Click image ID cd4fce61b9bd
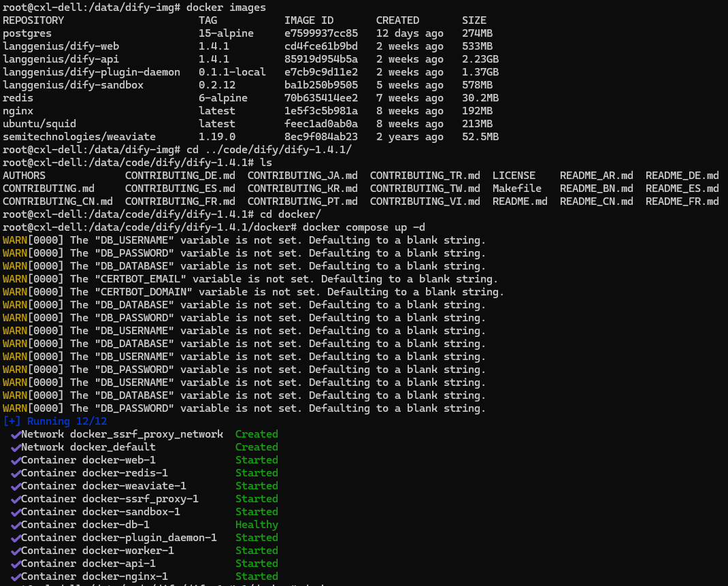 tap(321, 46)
